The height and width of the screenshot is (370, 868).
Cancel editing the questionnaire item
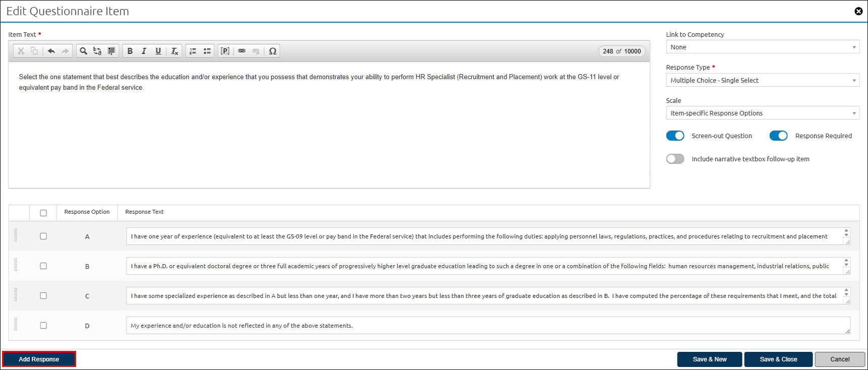(840, 359)
